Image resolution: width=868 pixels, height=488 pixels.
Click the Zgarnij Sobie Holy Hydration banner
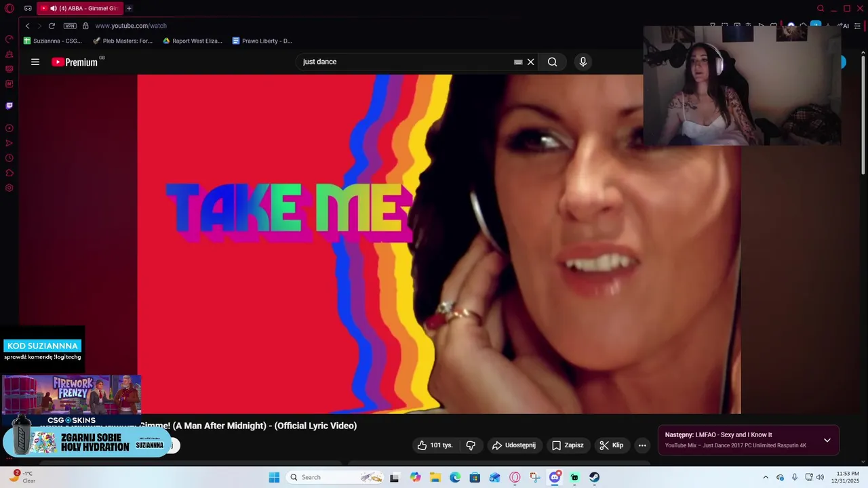click(x=87, y=442)
